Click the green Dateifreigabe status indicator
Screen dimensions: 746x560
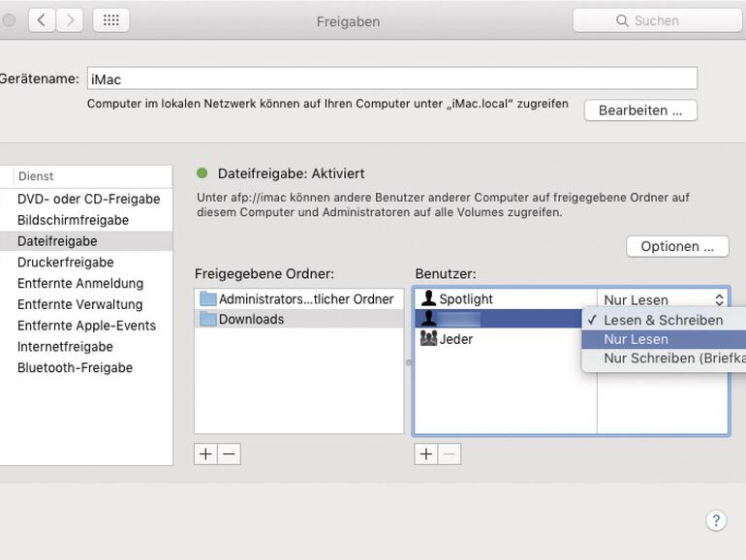(x=202, y=173)
